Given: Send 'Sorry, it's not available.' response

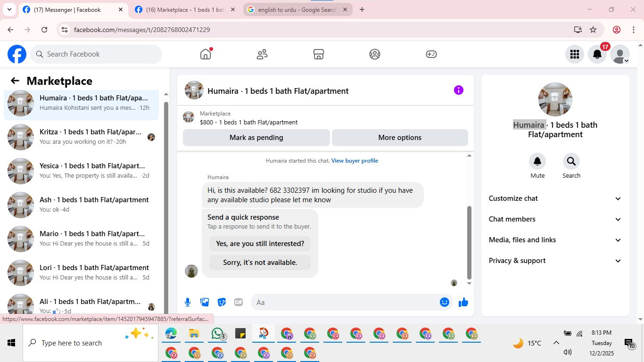Looking at the screenshot, I should tap(260, 263).
